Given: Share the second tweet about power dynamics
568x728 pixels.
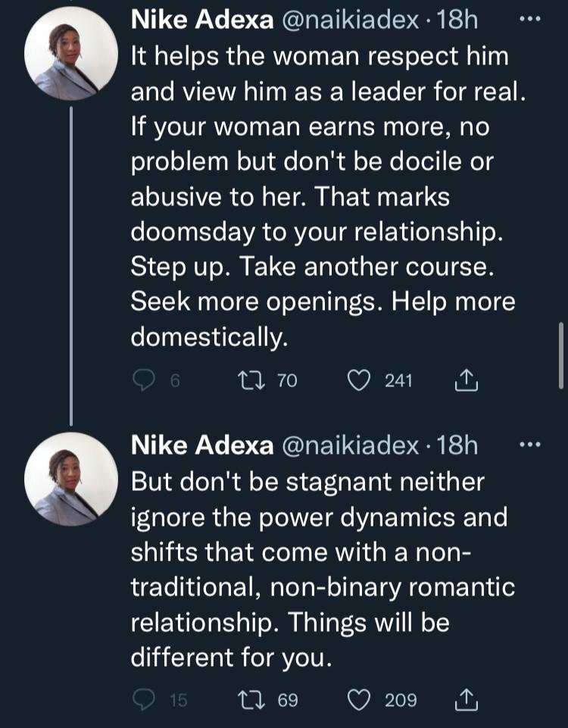Looking at the screenshot, I should tap(467, 699).
